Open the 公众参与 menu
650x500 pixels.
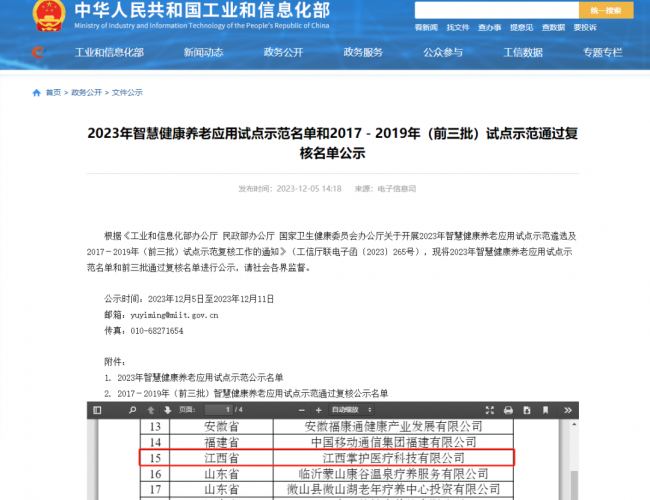pyautogui.click(x=443, y=52)
